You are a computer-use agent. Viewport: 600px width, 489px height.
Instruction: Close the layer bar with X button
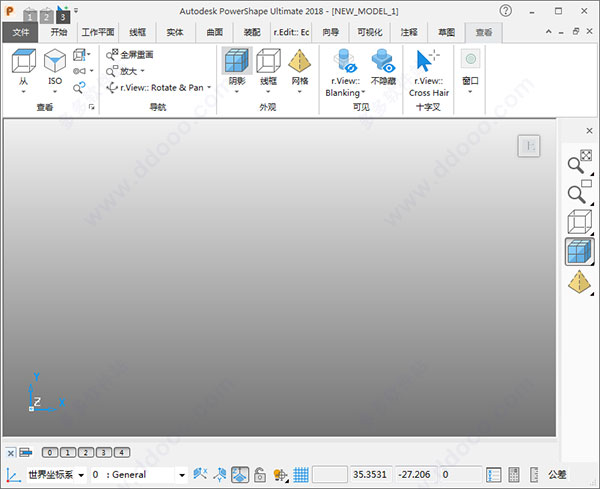click(11, 453)
